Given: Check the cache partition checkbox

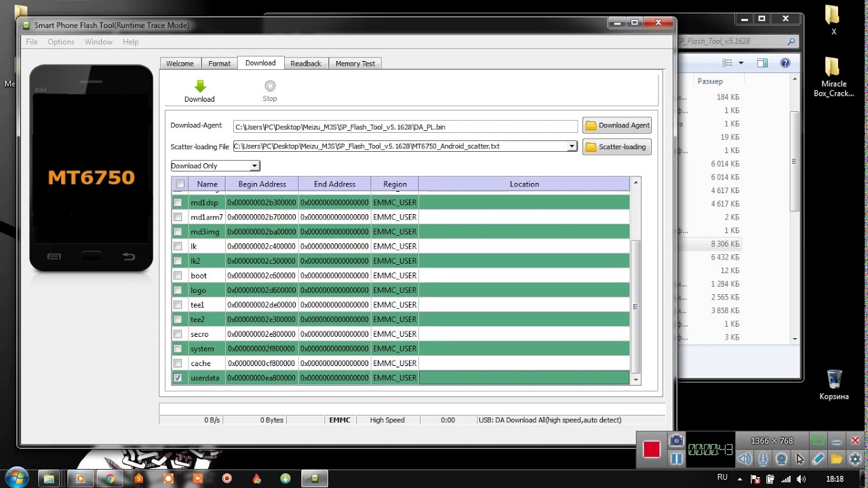Looking at the screenshot, I should point(178,363).
